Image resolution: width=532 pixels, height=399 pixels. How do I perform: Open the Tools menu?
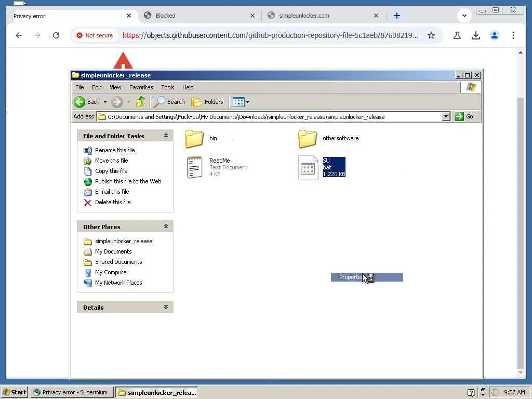(168, 87)
